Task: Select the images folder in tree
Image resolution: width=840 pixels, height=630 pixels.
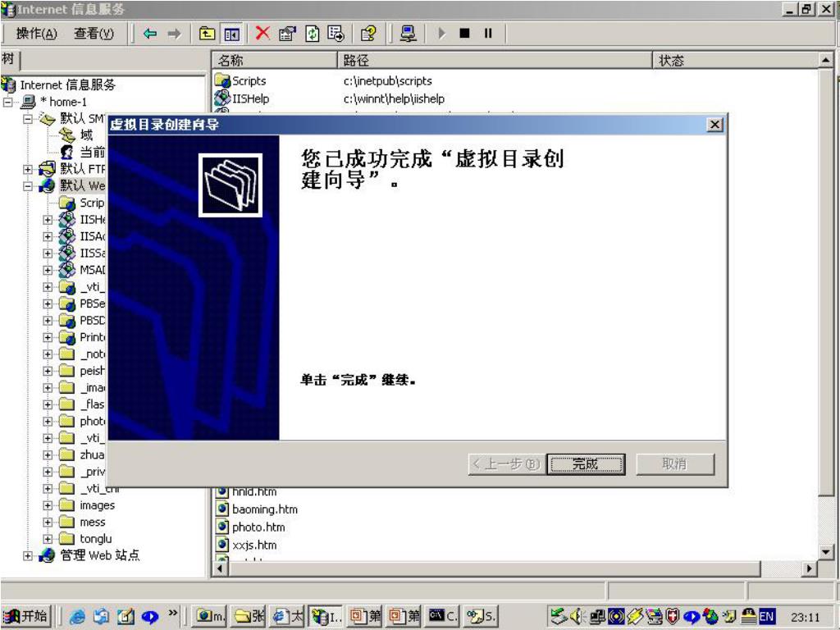Action: (97, 505)
